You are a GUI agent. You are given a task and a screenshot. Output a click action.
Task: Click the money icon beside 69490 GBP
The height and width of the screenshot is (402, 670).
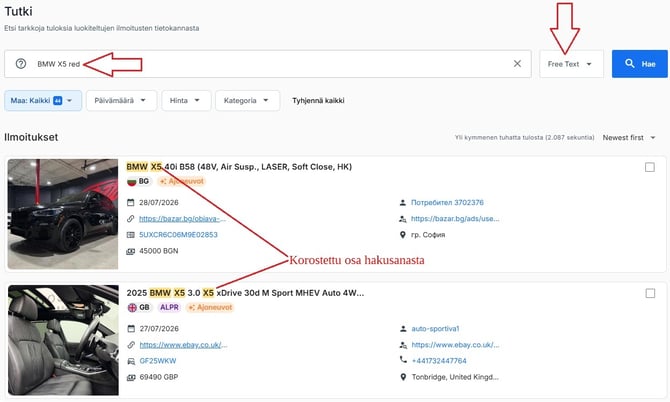click(131, 377)
